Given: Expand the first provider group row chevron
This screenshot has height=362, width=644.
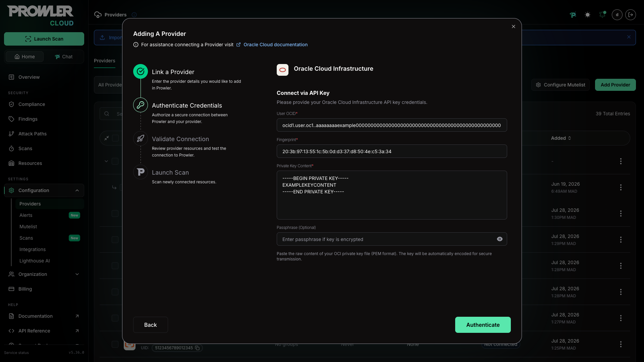Looking at the screenshot, I should 106,161.
